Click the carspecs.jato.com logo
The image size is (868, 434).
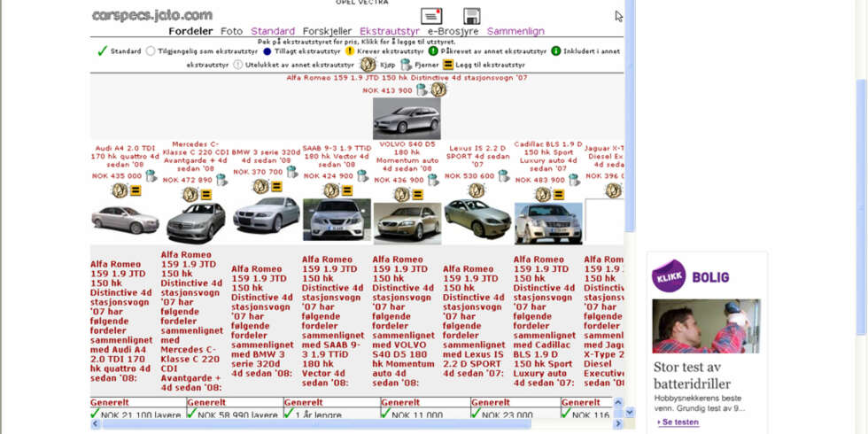[151, 15]
